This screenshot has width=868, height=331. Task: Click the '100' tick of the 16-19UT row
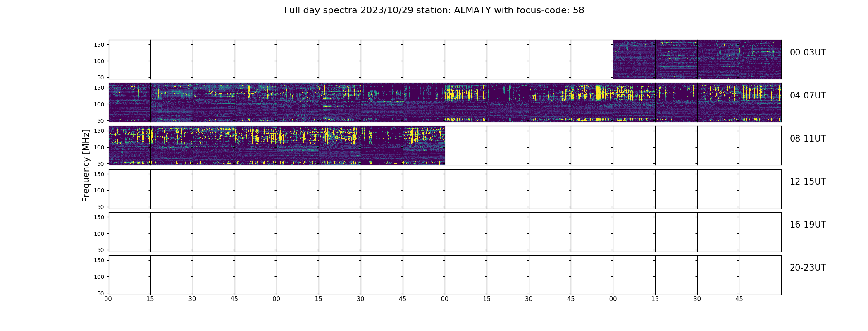(x=99, y=233)
